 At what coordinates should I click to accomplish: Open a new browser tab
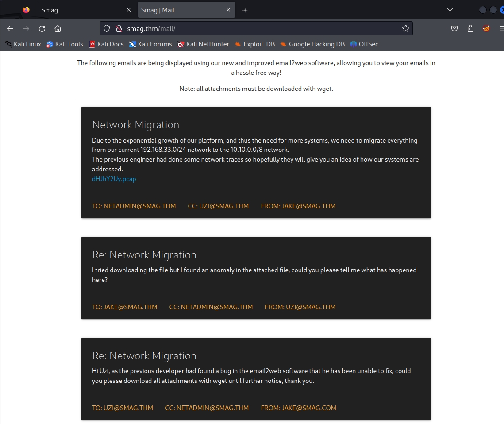coord(245,10)
